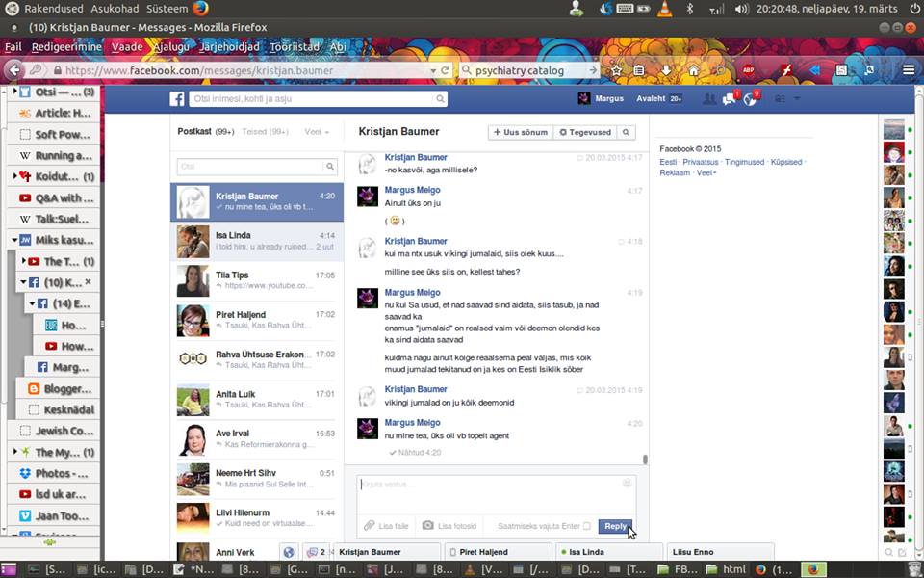Click the Flash plugin icon in toolbar

tap(786, 70)
